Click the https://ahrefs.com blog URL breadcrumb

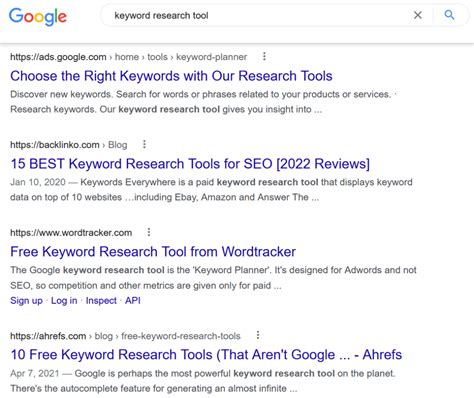(x=125, y=336)
